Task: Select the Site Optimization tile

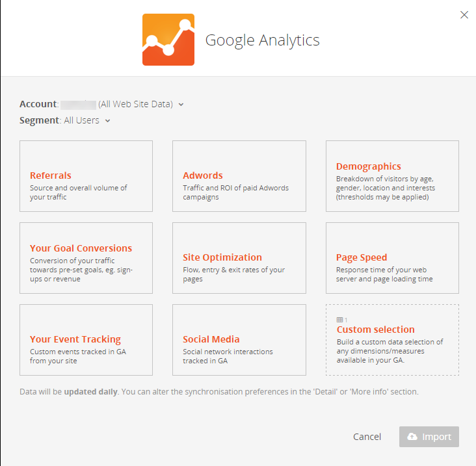Action: [239, 258]
